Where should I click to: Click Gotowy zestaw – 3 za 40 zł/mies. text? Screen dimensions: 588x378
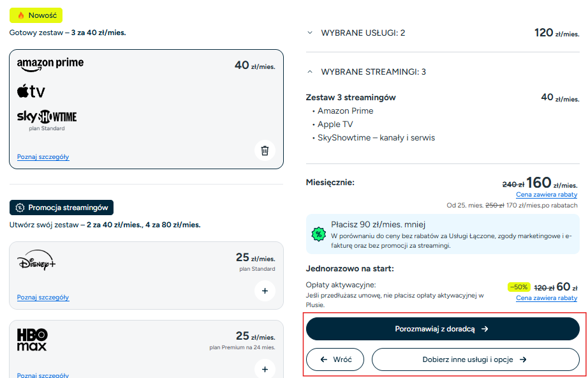68,33
